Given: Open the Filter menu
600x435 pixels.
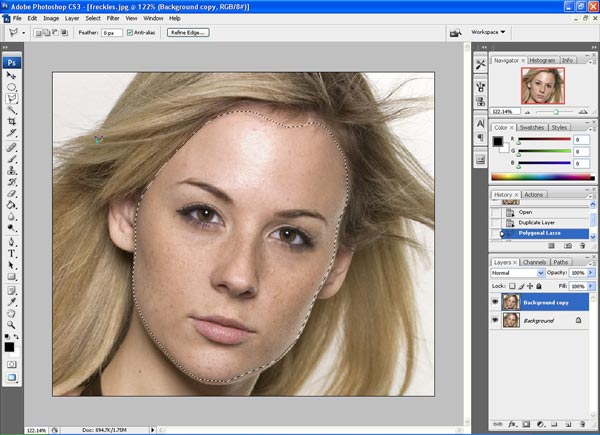Looking at the screenshot, I should pos(113,18).
